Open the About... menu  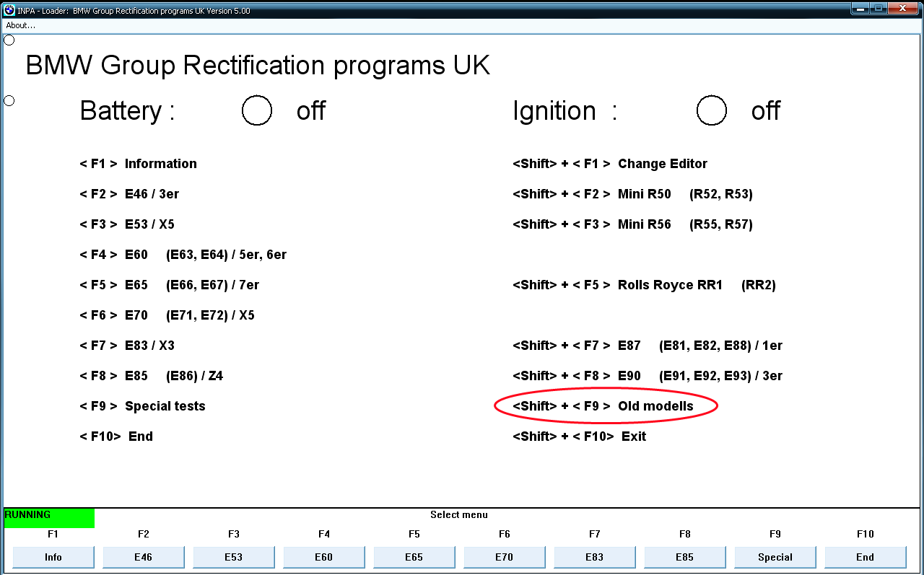point(21,25)
